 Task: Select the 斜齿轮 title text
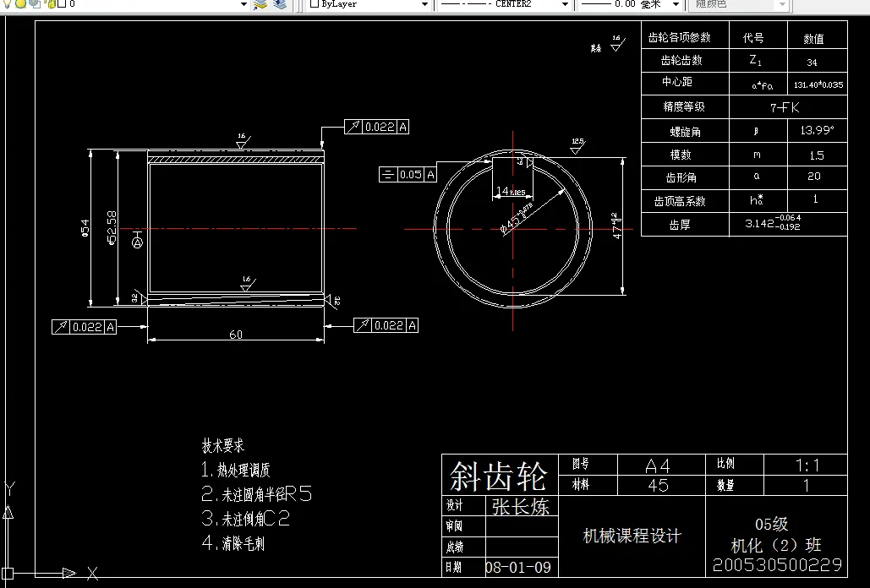point(498,476)
